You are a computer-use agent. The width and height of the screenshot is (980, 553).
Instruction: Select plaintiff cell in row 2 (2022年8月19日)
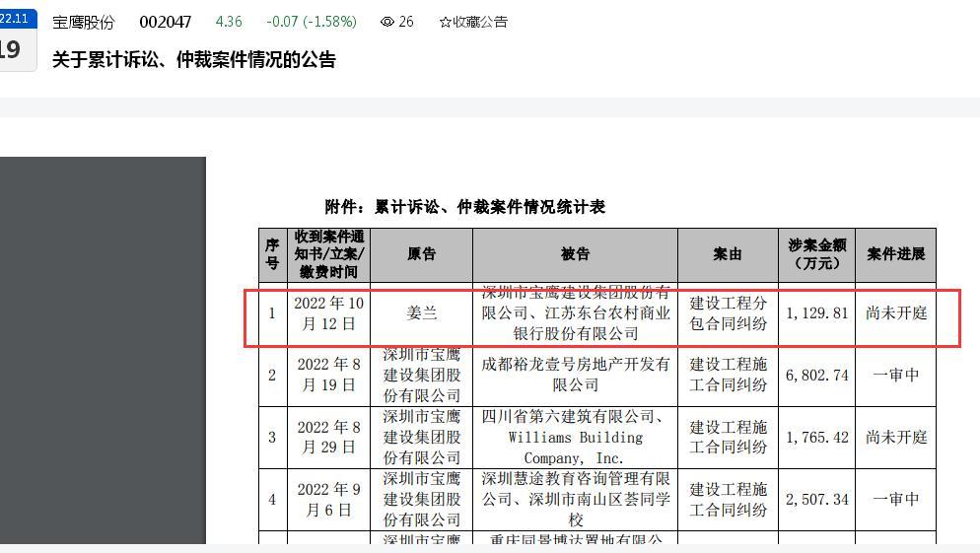(x=421, y=375)
